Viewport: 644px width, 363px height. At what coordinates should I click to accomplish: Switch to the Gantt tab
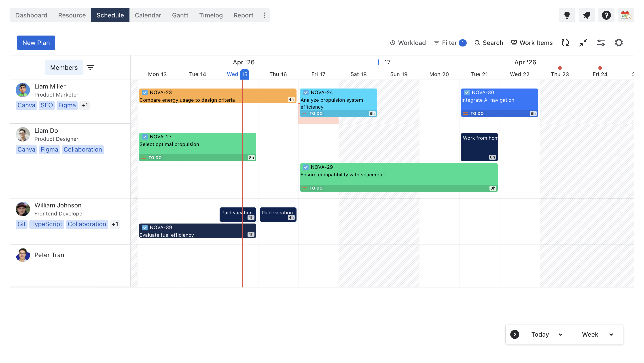coord(180,15)
